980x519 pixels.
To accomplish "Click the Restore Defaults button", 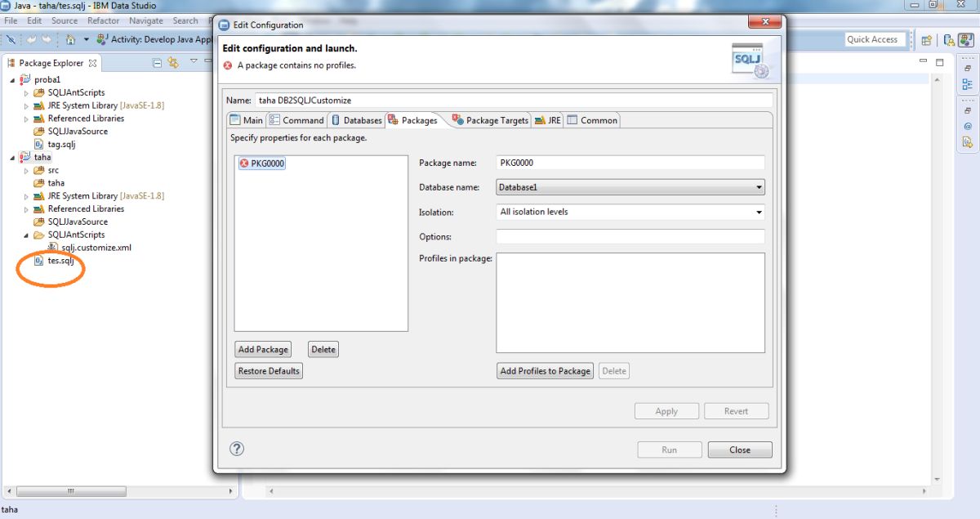I will coord(269,371).
